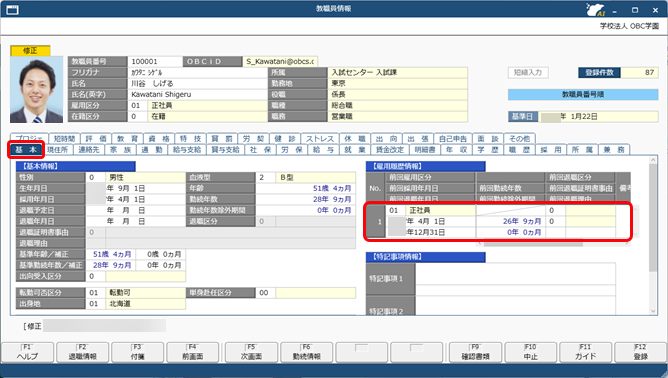Register with the F12 登録 button
668x378 pixels.
(640, 352)
